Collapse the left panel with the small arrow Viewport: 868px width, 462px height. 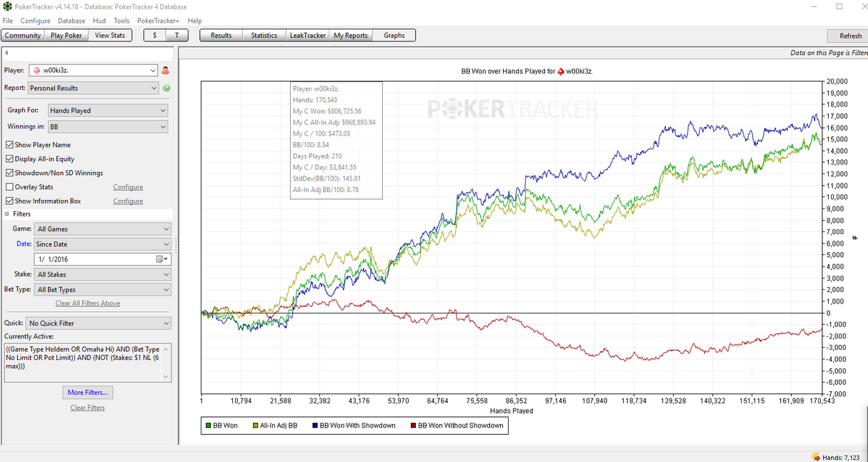point(6,53)
